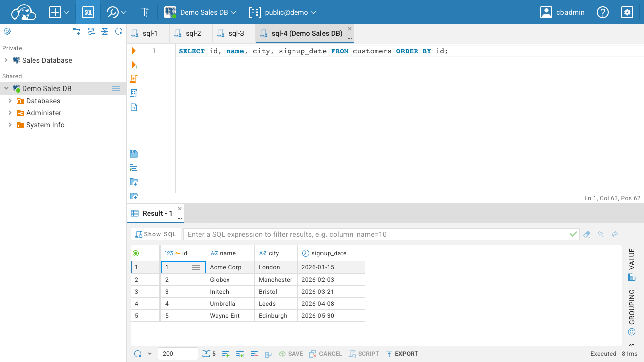Screen dimensions: 644x362
Task: Open the GROUPING side panel
Action: (632, 312)
